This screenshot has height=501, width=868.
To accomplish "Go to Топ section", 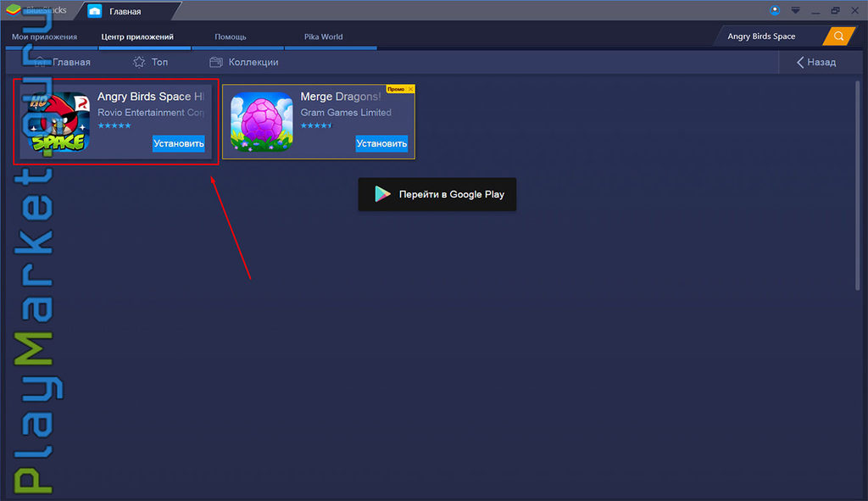I will pos(151,63).
